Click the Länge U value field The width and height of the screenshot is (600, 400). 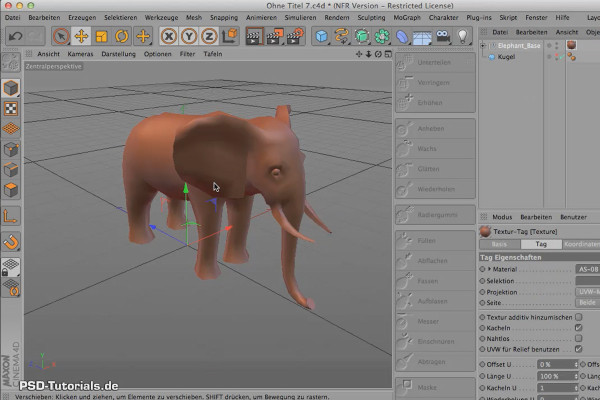[557, 376]
